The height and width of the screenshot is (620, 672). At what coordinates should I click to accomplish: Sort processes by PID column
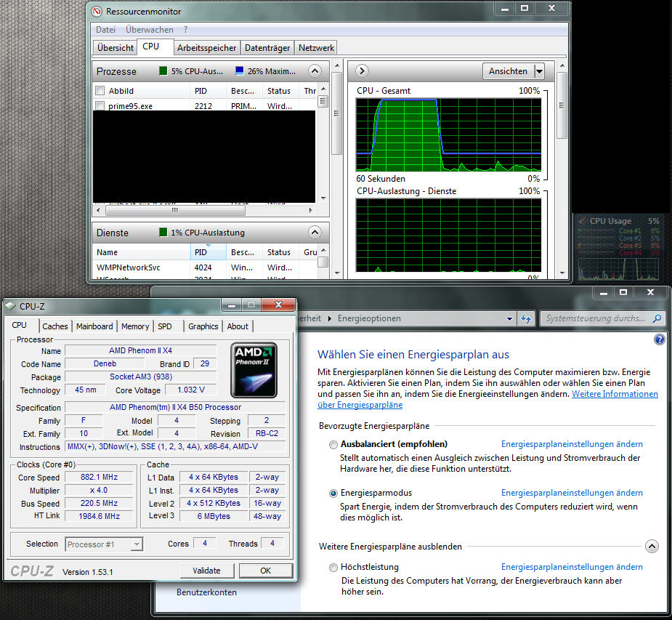208,91
